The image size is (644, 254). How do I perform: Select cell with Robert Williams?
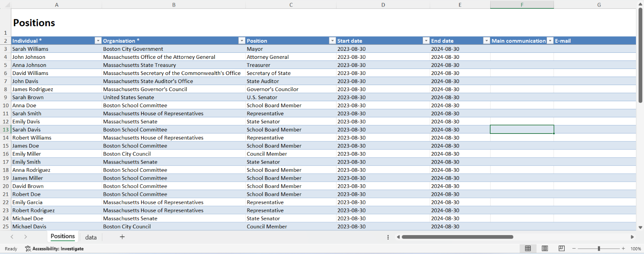click(56, 137)
